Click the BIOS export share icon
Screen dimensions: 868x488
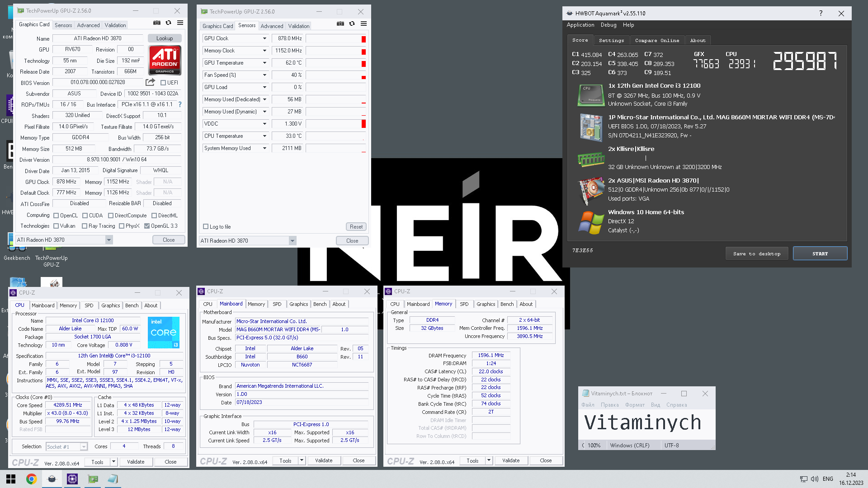pos(150,82)
